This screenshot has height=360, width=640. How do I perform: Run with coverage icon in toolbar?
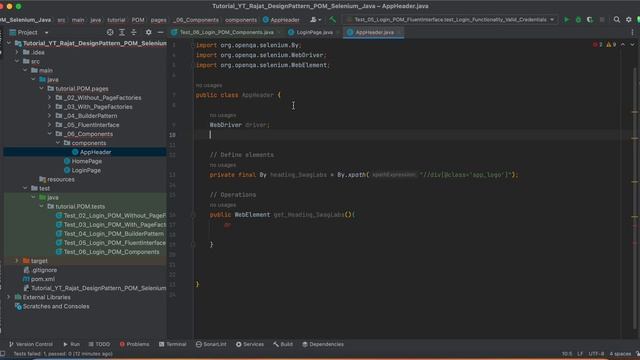point(590,20)
